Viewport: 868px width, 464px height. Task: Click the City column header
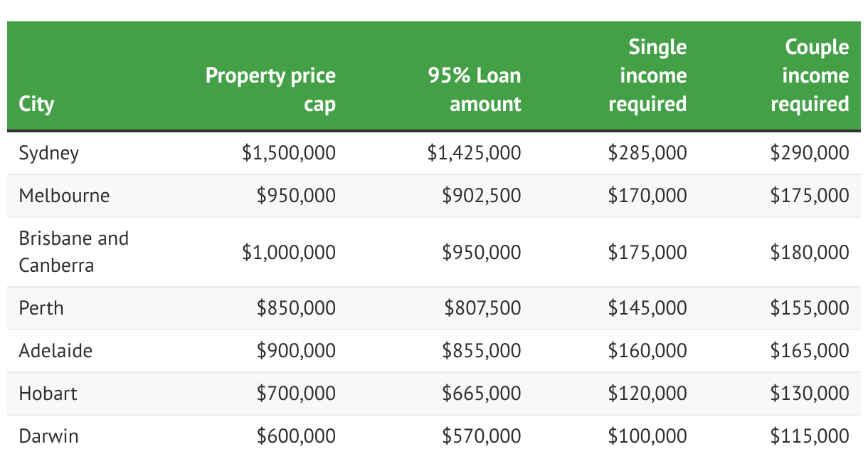36,104
